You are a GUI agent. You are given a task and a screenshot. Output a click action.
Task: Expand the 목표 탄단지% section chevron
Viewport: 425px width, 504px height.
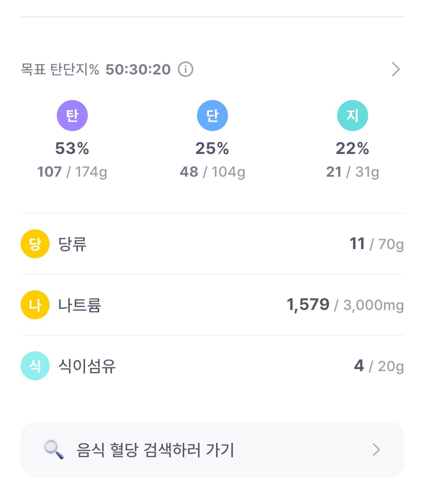tap(396, 69)
